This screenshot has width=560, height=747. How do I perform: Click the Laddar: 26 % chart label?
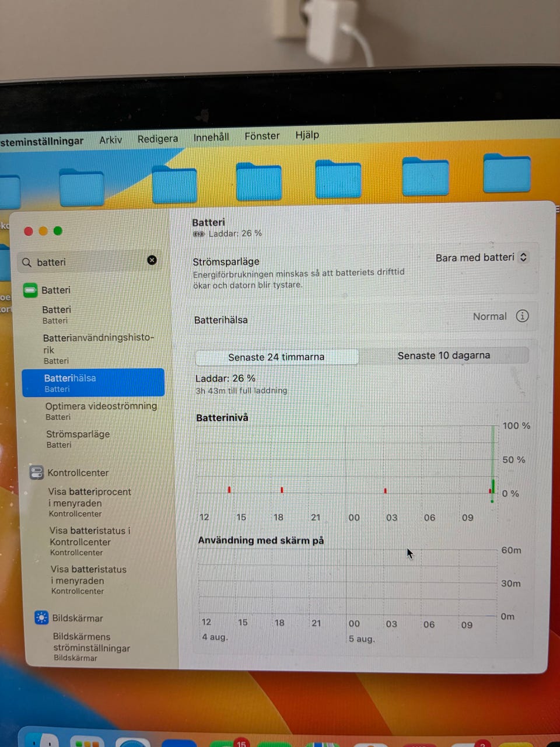pyautogui.click(x=225, y=378)
